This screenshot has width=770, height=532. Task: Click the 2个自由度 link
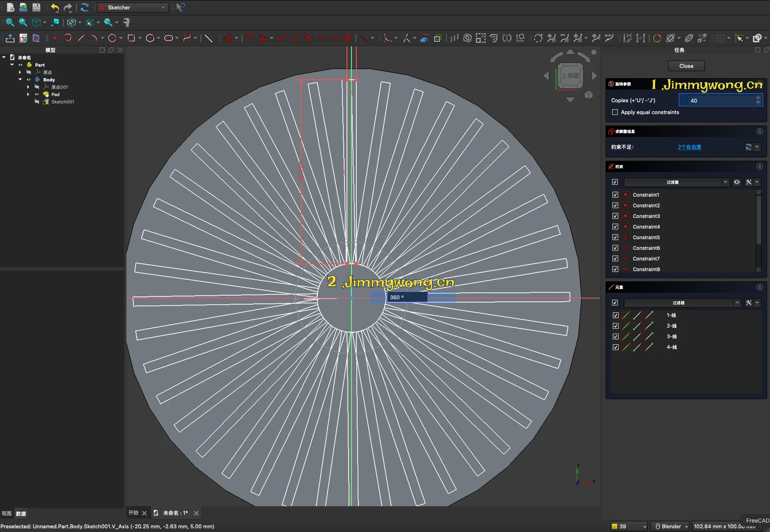pos(689,147)
